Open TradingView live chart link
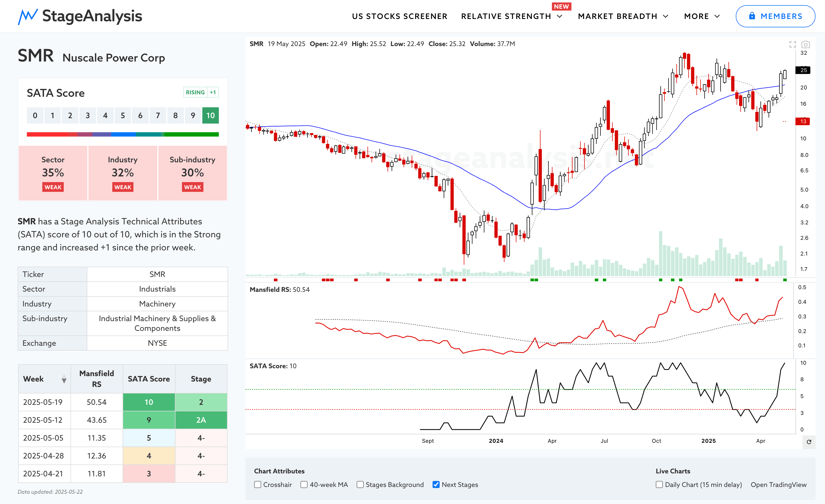Image resolution: width=825 pixels, height=504 pixels. [x=778, y=484]
